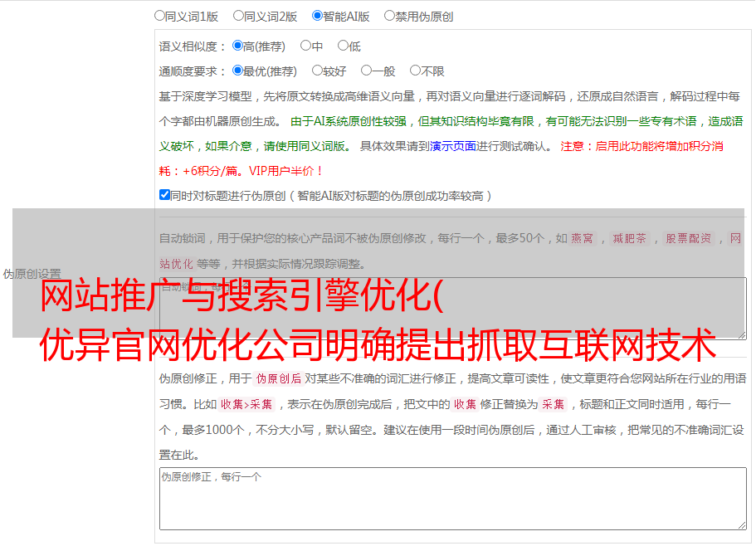756x546 pixels.
Task: Click the 自动锁词 textarea resize handle
Action: pos(742,335)
